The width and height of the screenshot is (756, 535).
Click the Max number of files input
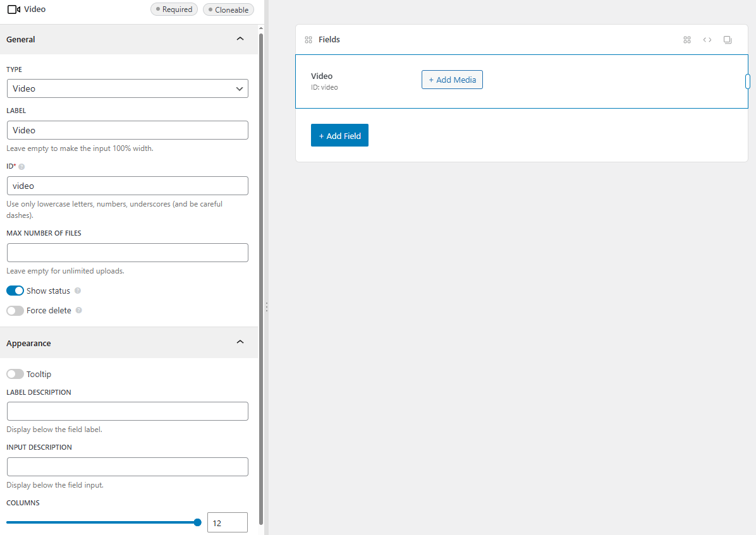pos(128,253)
